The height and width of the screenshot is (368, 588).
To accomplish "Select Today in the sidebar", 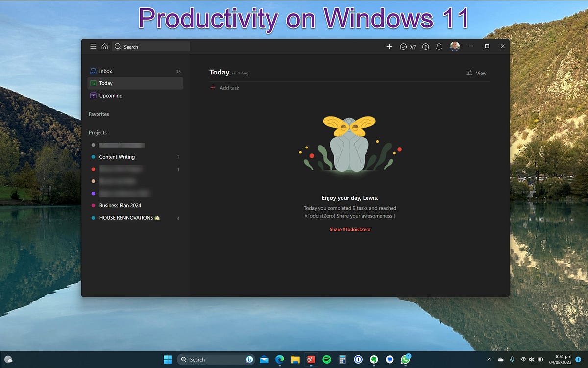I will [106, 83].
